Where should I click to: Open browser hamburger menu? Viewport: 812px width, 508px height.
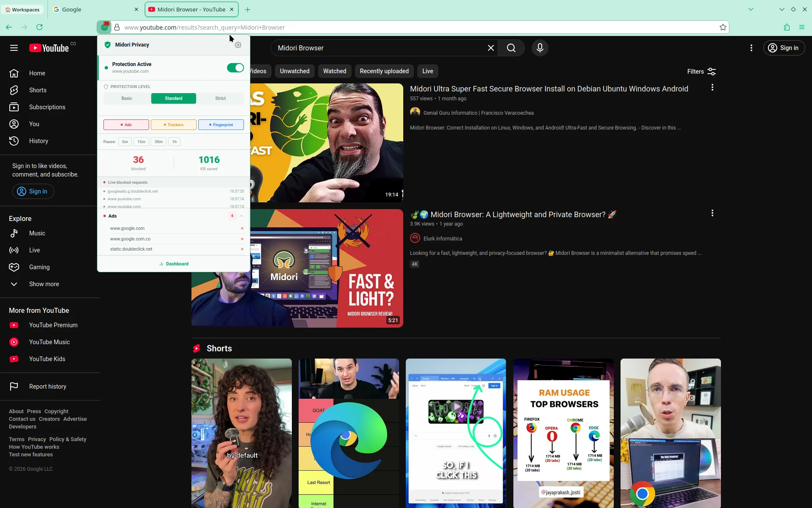coord(802,27)
